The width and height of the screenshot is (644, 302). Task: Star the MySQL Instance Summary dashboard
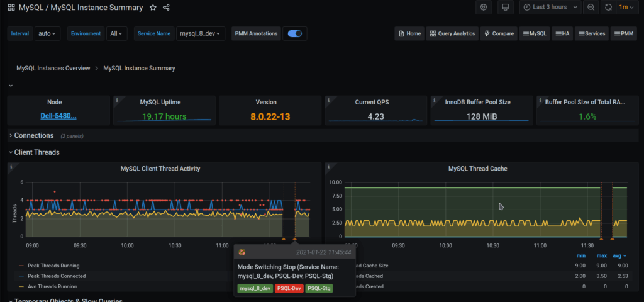click(x=153, y=8)
